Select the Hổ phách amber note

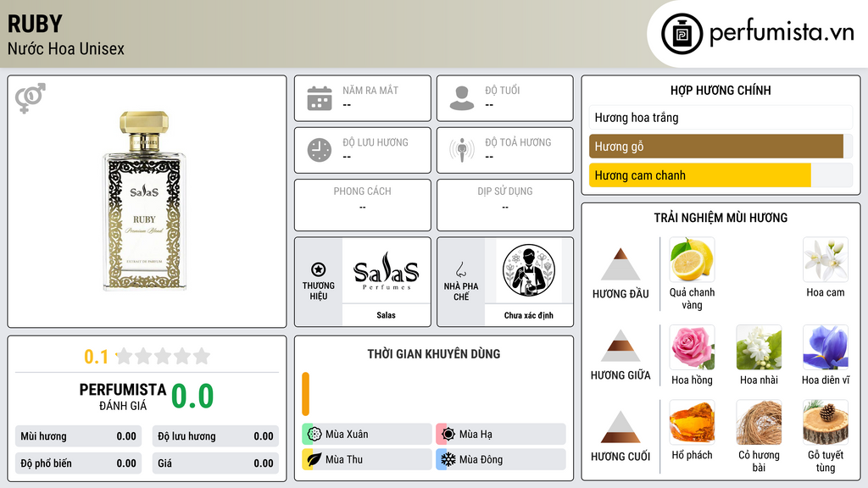(x=692, y=423)
